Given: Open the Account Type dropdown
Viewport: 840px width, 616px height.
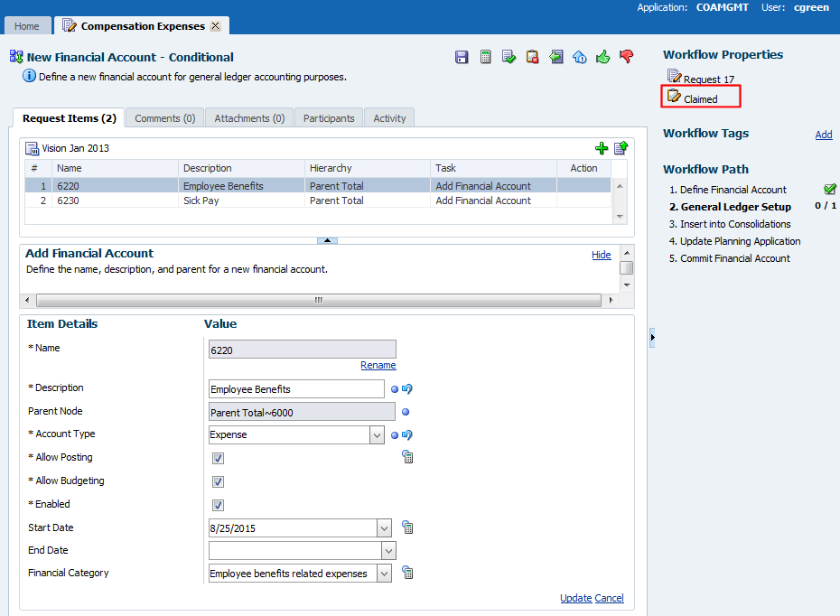Looking at the screenshot, I should coord(377,434).
